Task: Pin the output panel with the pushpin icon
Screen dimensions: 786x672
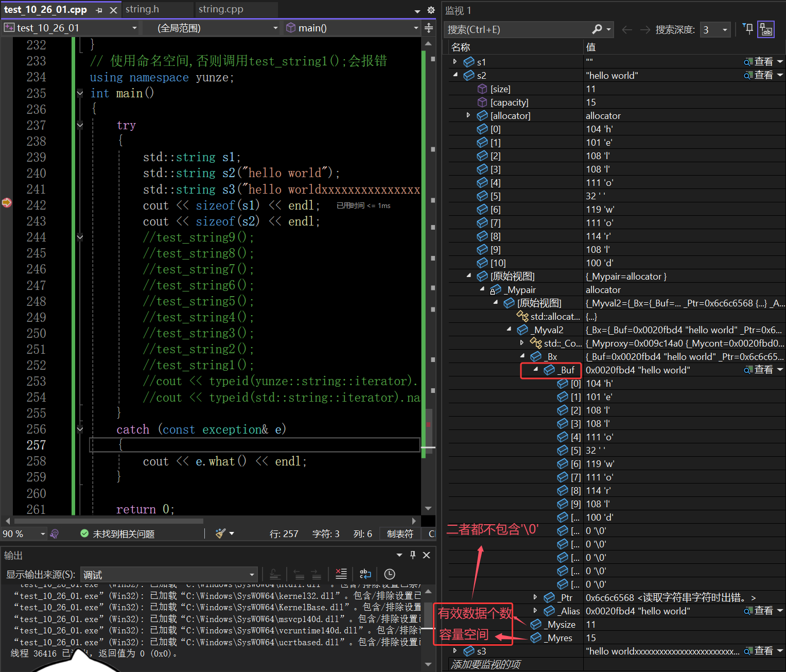Action: click(412, 555)
